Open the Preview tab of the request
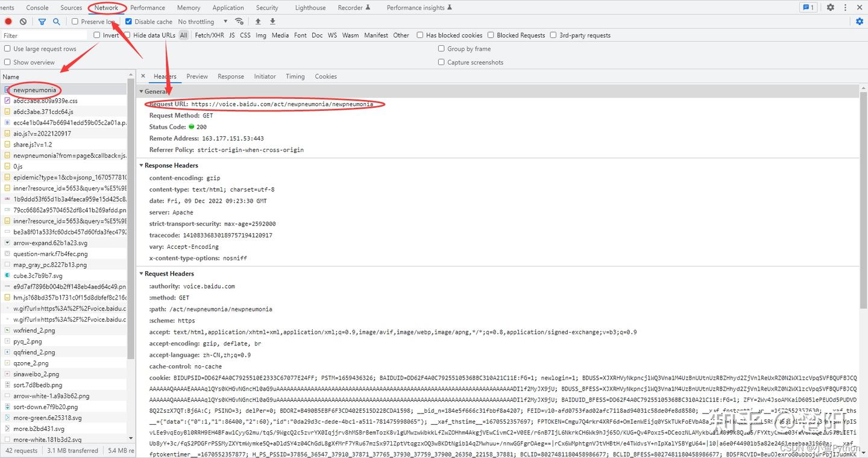 (197, 76)
